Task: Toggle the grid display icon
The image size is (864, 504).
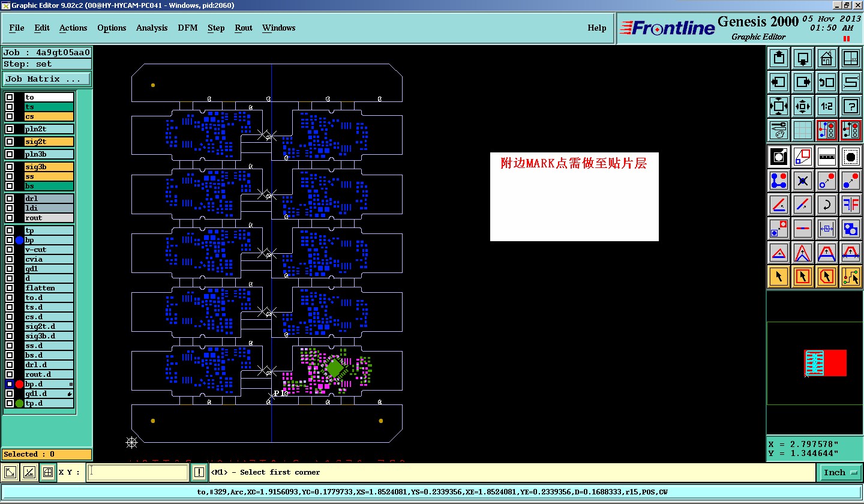Action: pos(803,130)
